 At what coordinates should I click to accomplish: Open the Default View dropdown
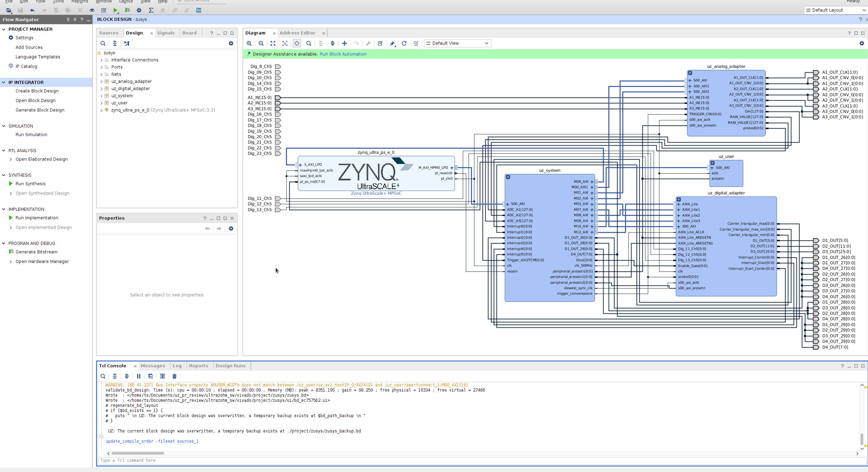pos(457,43)
